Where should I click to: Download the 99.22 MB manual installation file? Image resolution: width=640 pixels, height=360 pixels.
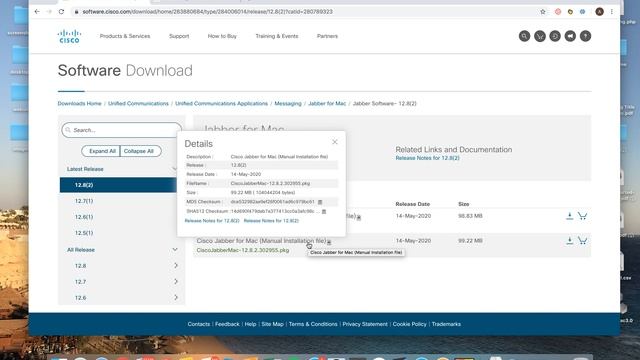(x=569, y=241)
